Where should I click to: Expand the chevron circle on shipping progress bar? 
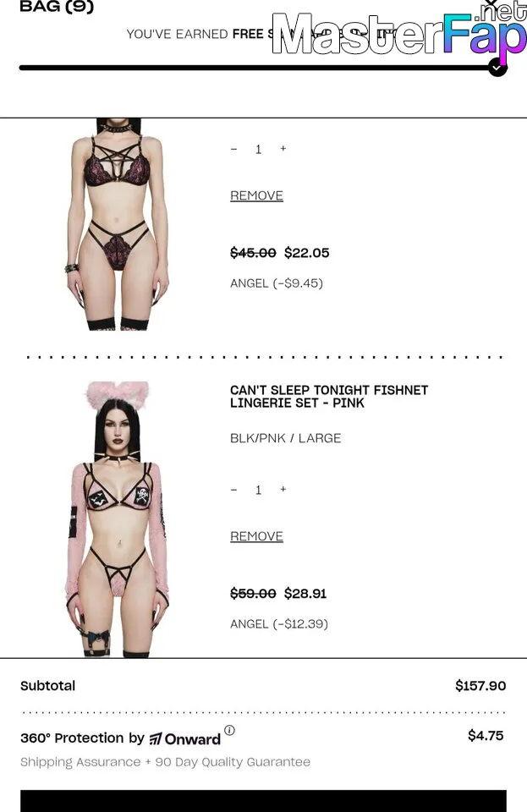(497, 68)
